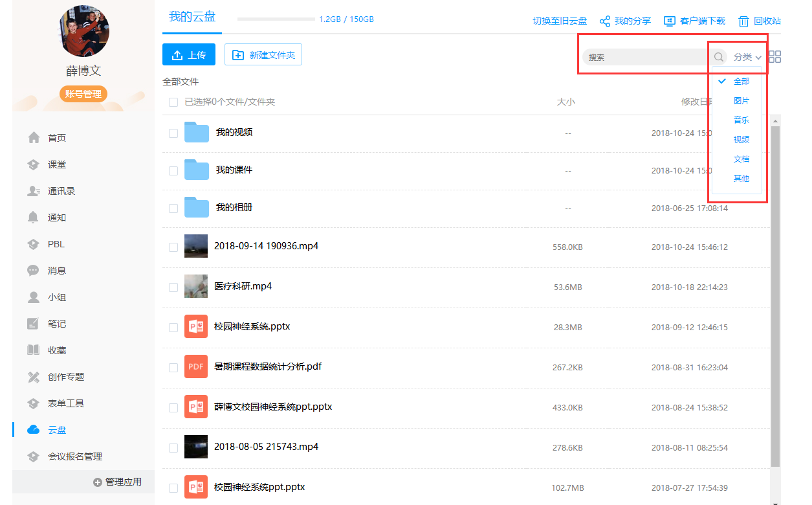Click the 笔记 notes icon
The width and height of the screenshot is (812, 505).
tap(34, 324)
